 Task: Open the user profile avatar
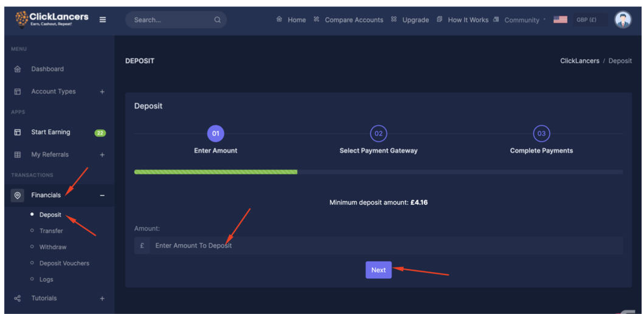point(622,20)
